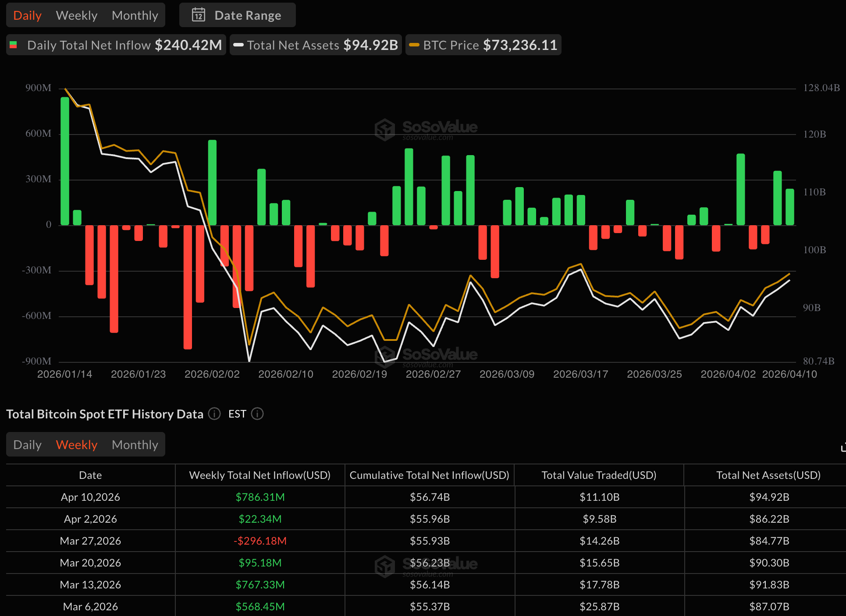Click Weekly Total Net Inflow column header
Viewport: 846px width, 616px height.
tap(259, 475)
